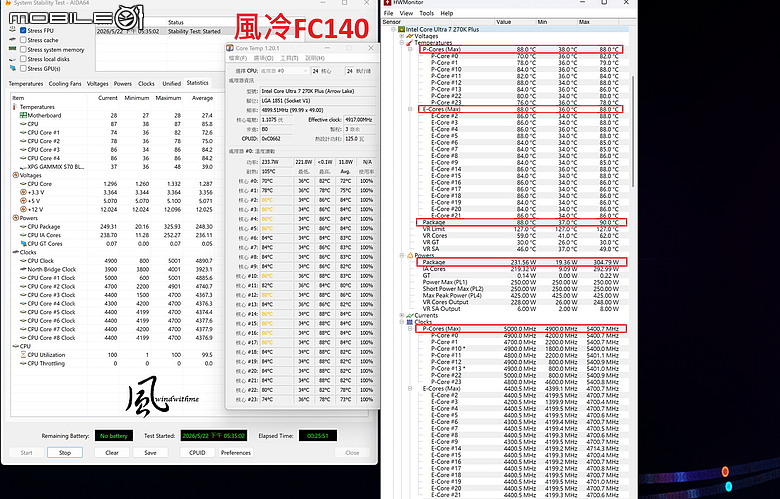The height and width of the screenshot is (499, 780).
Task: Collapse the Intel Core Ultra 7 270K Plus node in HWMonitor
Action: point(393,29)
